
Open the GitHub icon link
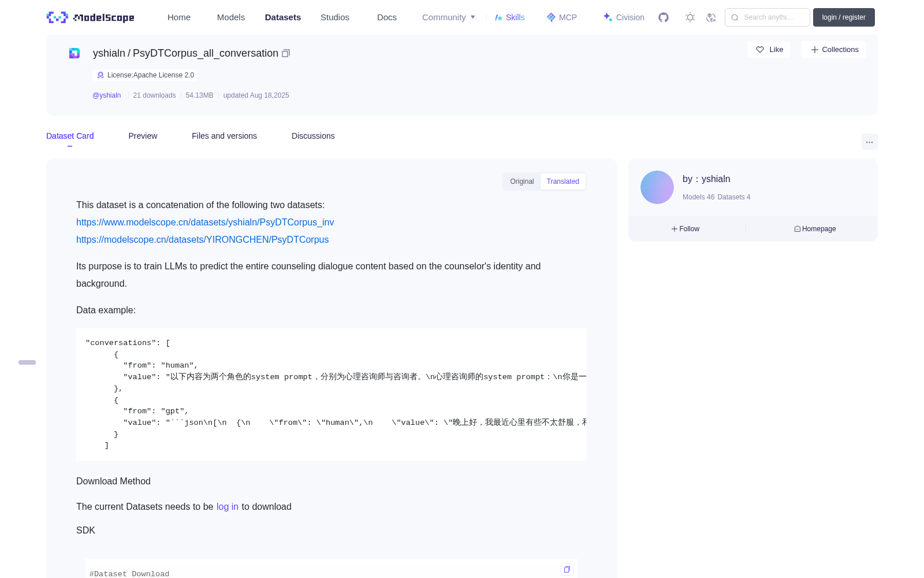point(664,17)
